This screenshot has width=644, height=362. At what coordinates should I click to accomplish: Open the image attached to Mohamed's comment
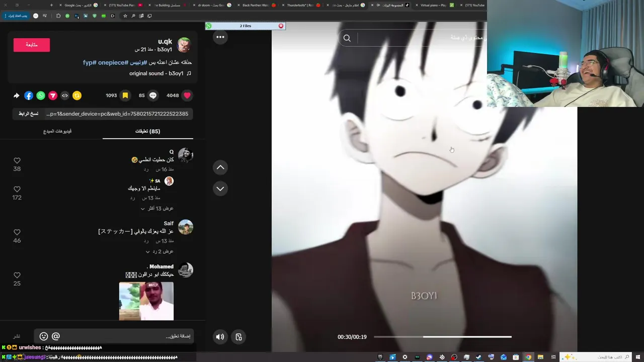point(146,301)
